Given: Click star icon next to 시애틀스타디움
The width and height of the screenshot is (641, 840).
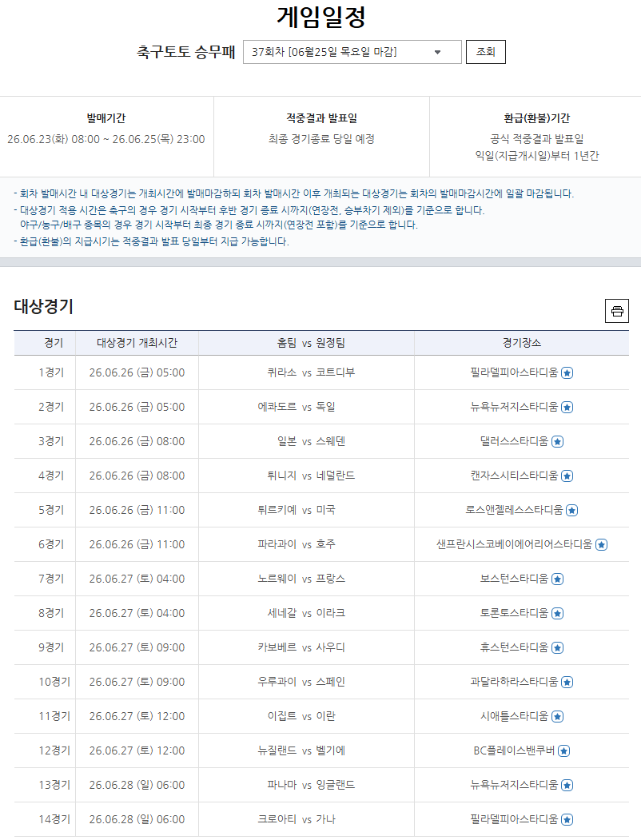Looking at the screenshot, I should 557,716.
